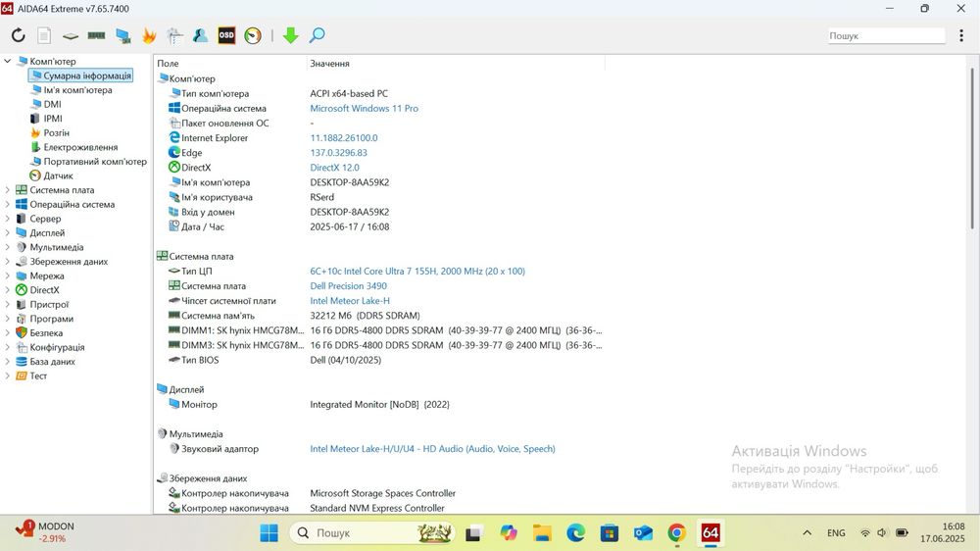Open the DirectX 12.0 link

pos(334,168)
